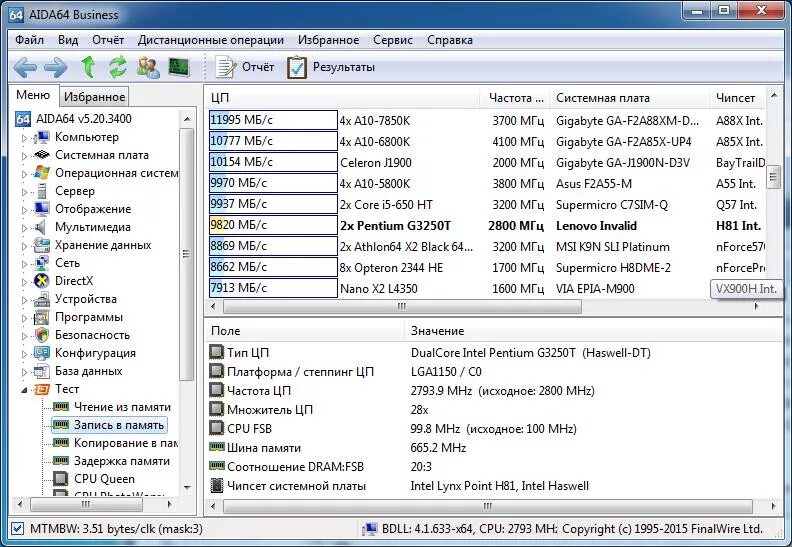Image resolution: width=792 pixels, height=547 pixels.
Task: Open the user management people icon
Action: 148,67
